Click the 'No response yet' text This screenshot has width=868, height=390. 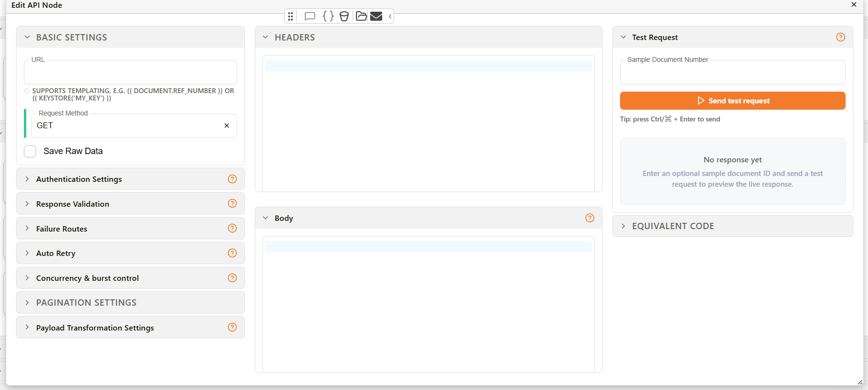[733, 160]
